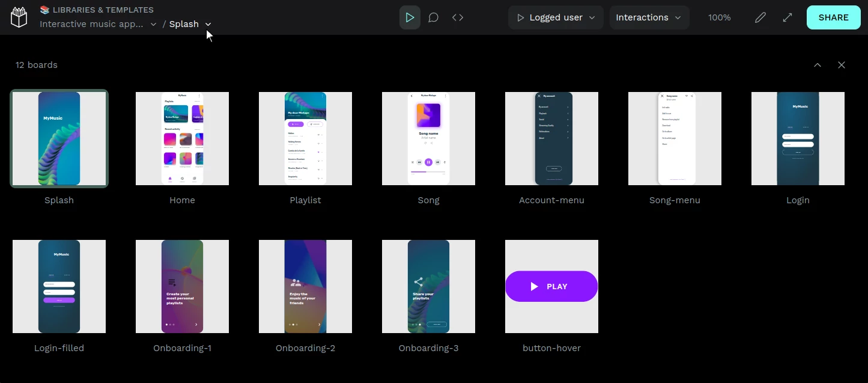Screen dimensions: 868x383
Task: Close the boards panel with X icon
Action: pos(842,65)
